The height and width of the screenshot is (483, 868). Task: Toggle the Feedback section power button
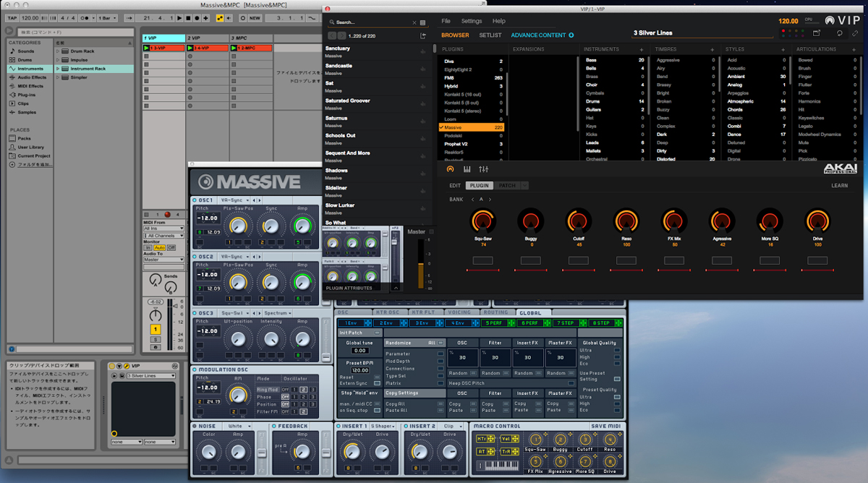click(274, 426)
